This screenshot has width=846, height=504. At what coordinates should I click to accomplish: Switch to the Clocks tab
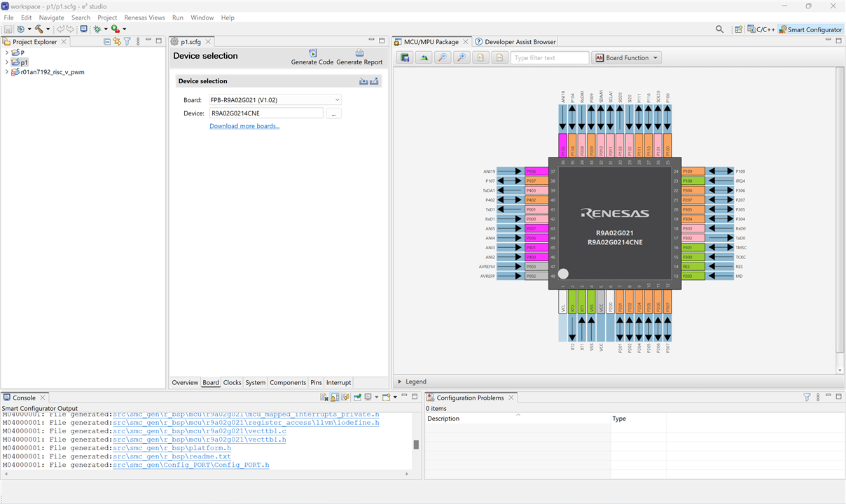click(232, 383)
